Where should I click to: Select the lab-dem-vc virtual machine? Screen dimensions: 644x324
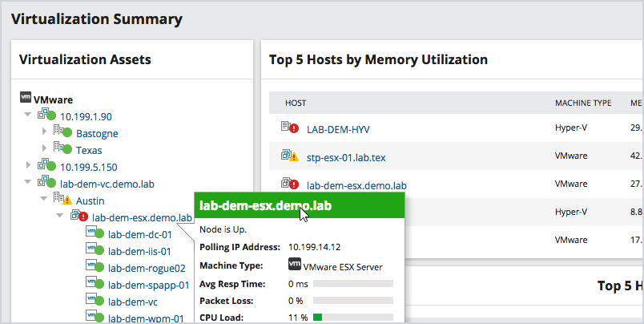(133, 302)
